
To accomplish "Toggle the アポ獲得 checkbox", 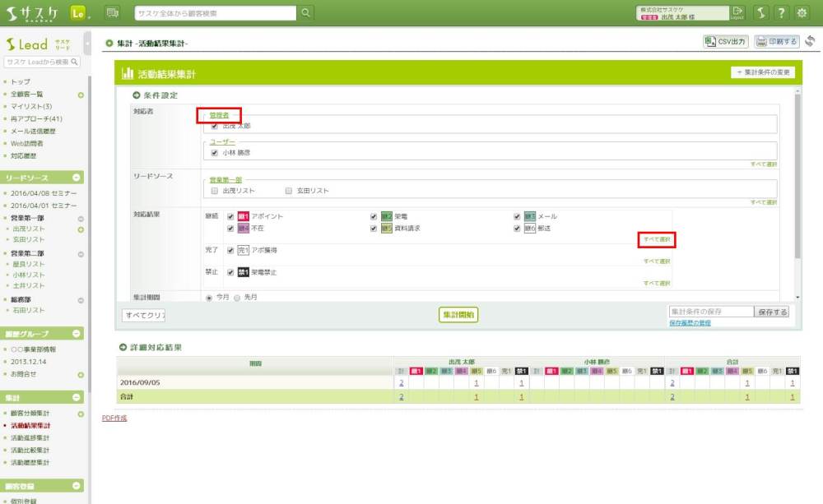I will point(230,250).
